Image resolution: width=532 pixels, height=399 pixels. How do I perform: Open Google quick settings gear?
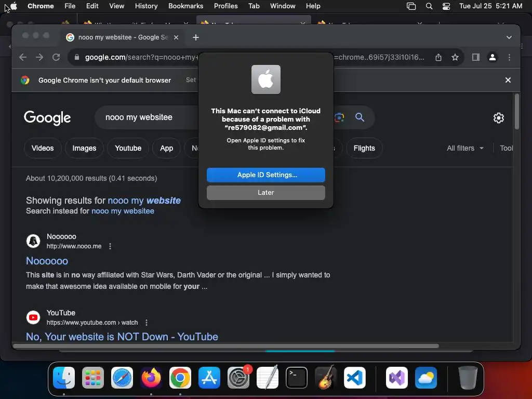coord(498,118)
